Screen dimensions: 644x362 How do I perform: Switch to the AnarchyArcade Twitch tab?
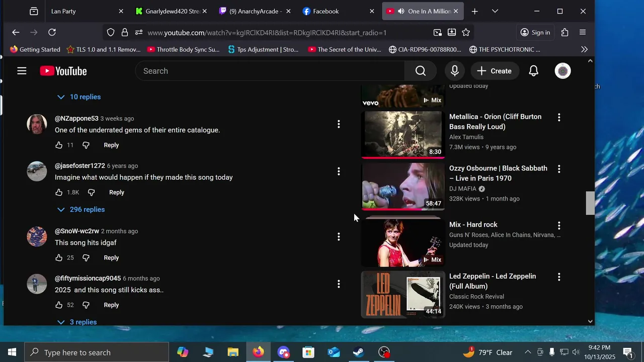(x=255, y=11)
